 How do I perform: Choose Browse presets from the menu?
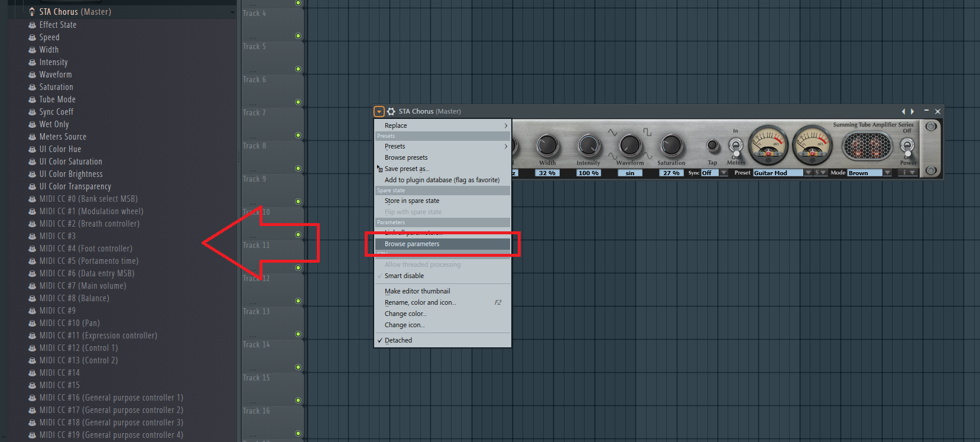pos(443,157)
